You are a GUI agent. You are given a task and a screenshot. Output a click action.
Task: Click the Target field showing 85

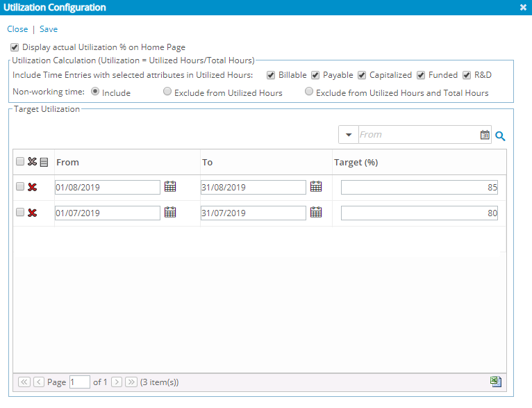(419, 188)
